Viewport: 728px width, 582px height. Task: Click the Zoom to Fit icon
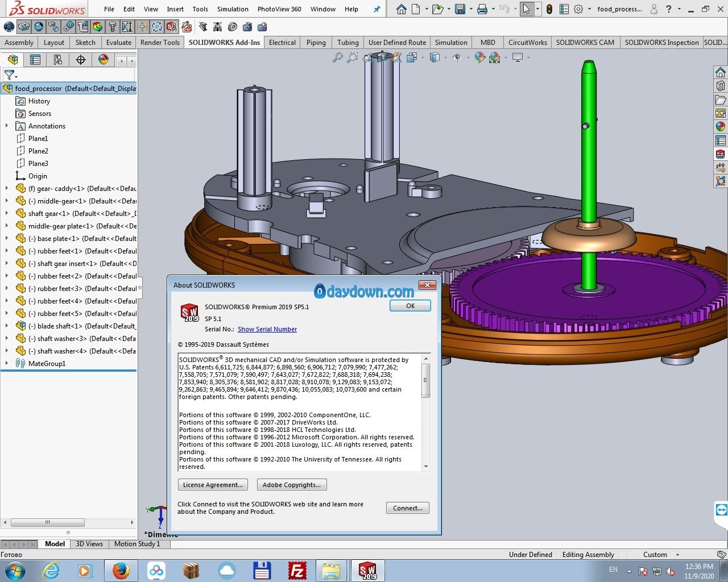[338, 57]
